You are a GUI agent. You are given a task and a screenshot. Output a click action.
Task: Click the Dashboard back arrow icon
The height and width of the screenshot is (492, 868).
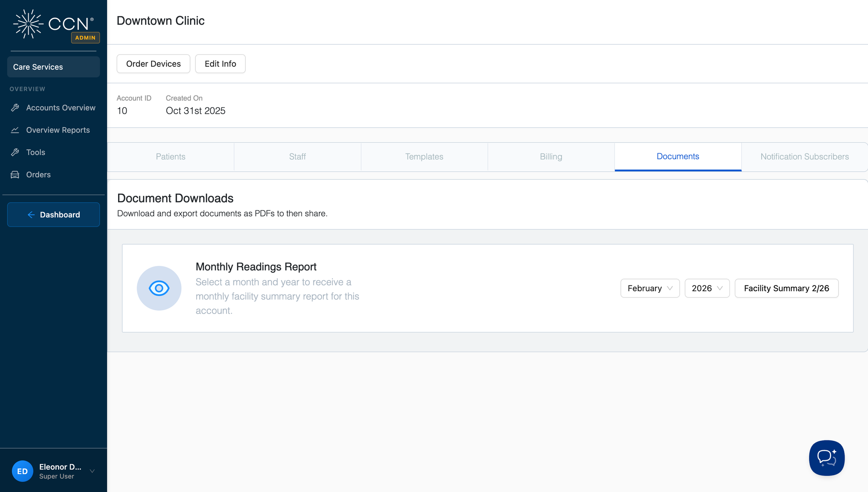31,215
